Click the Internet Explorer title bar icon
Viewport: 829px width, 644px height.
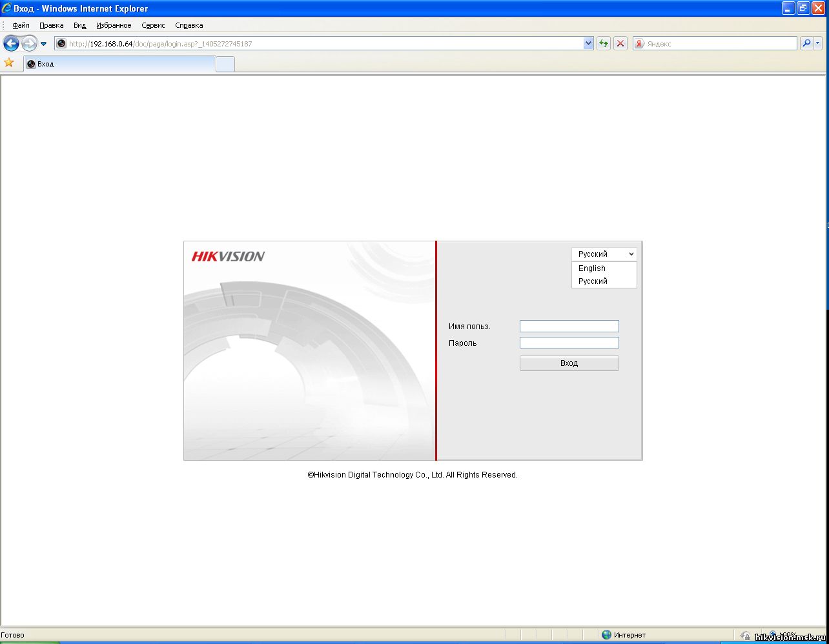[6, 8]
